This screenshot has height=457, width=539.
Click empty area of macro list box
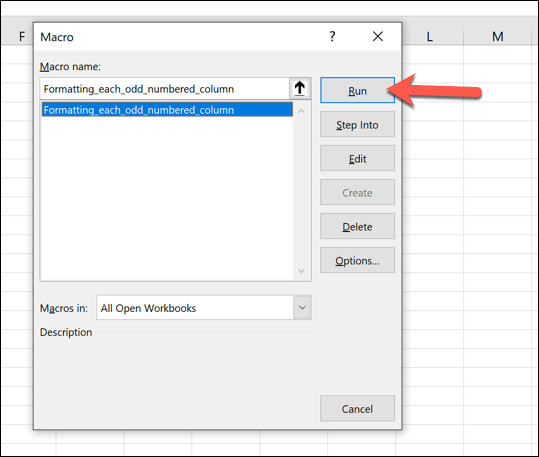point(167,196)
